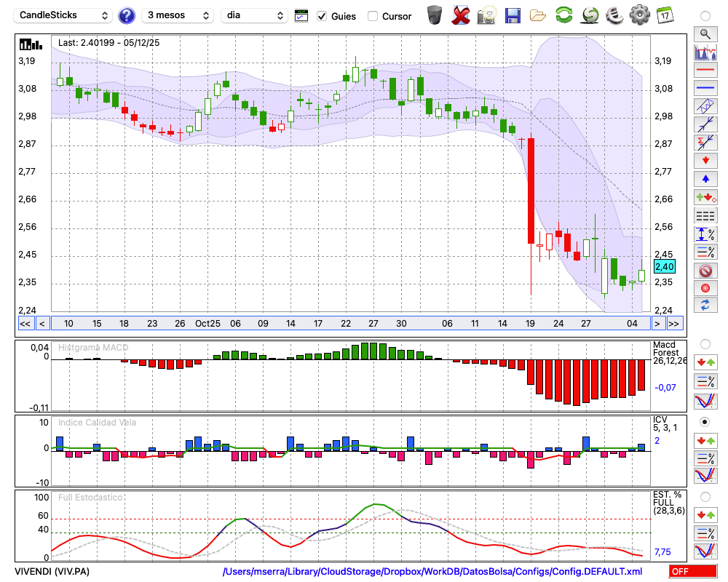Screen dimensions: 728x582
Task: Click the settings gear icon
Action: [x=639, y=15]
